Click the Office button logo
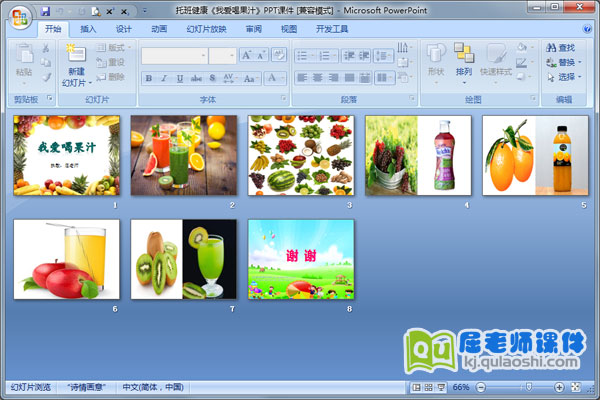Viewport: 600px width, 400px height. coord(19,16)
